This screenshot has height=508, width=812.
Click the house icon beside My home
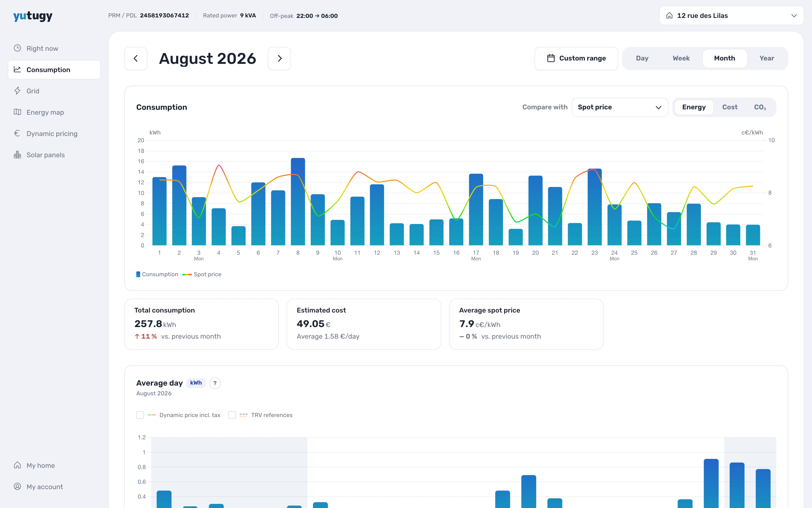pos(17,465)
